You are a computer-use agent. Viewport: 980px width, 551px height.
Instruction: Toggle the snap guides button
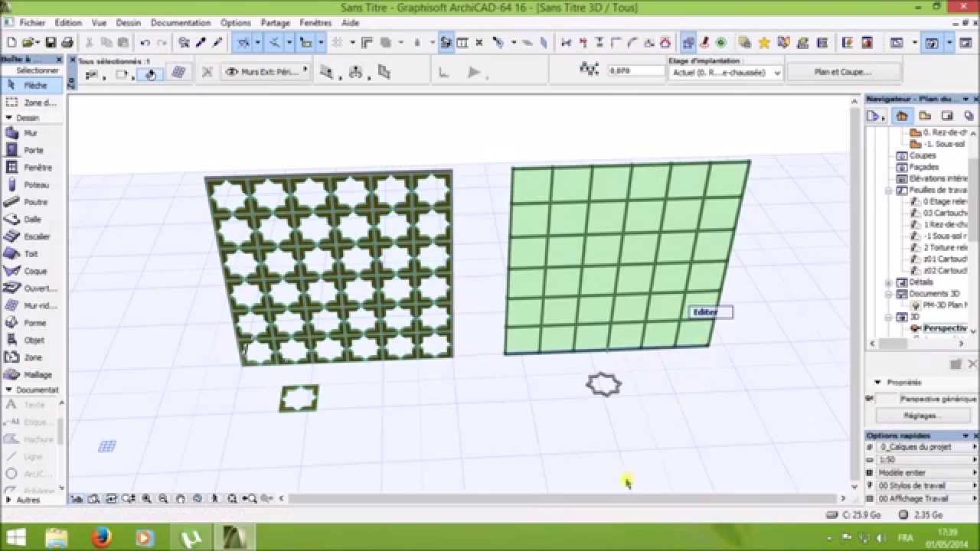pyautogui.click(x=273, y=43)
